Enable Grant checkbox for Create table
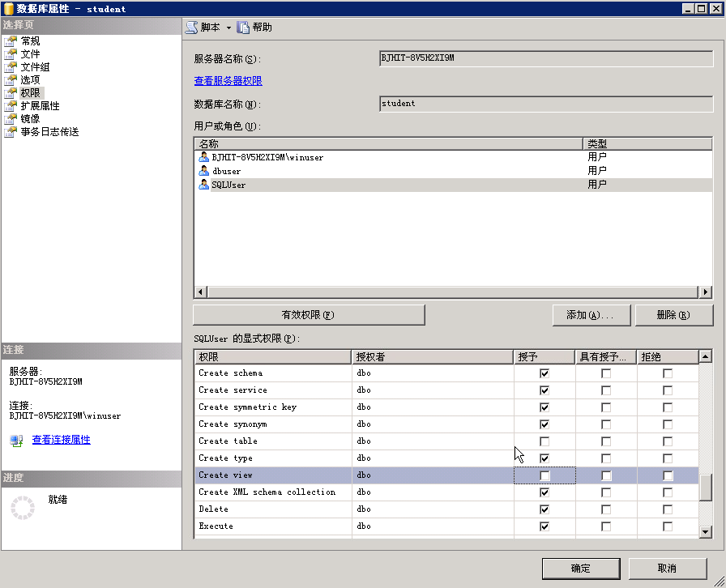This screenshot has height=588, width=726. click(x=544, y=441)
